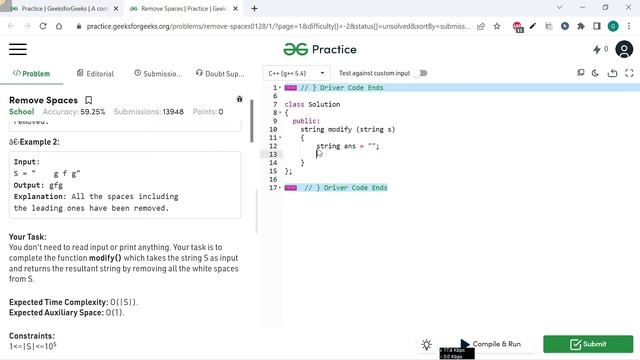This screenshot has width=640, height=360.
Task: Report a bug with the bug icon
Action: [x=240, y=99]
